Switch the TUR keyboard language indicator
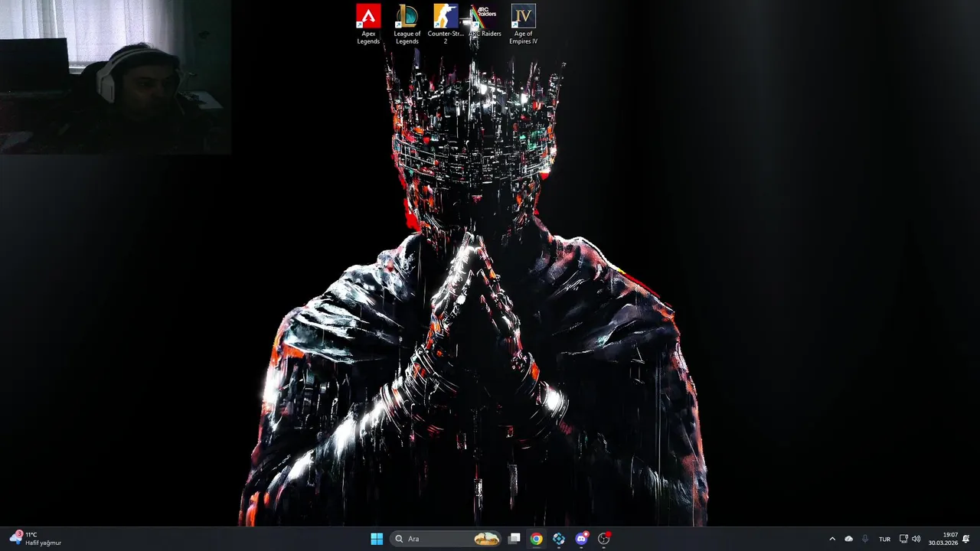The height and width of the screenshot is (551, 980). pos(884,539)
